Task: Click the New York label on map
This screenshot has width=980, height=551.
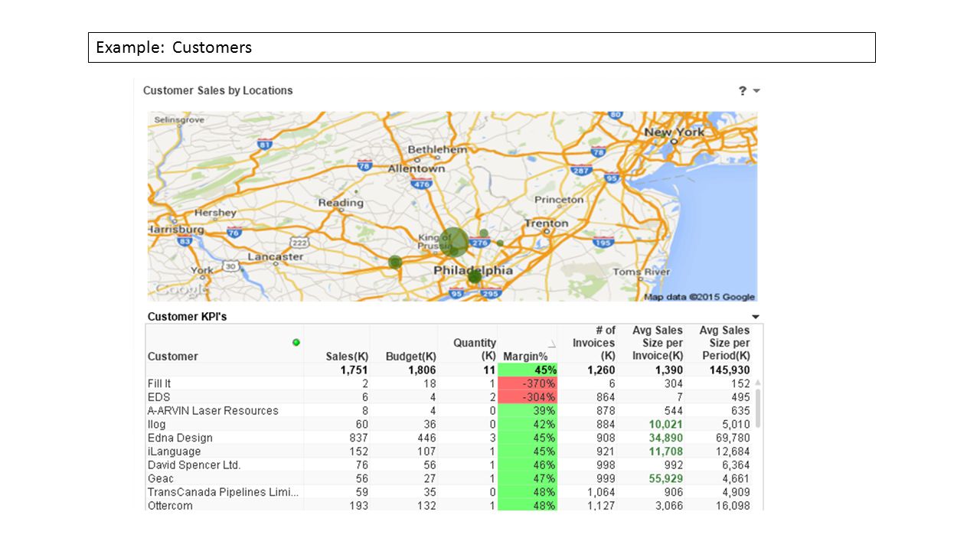Action: pyautogui.click(x=674, y=132)
